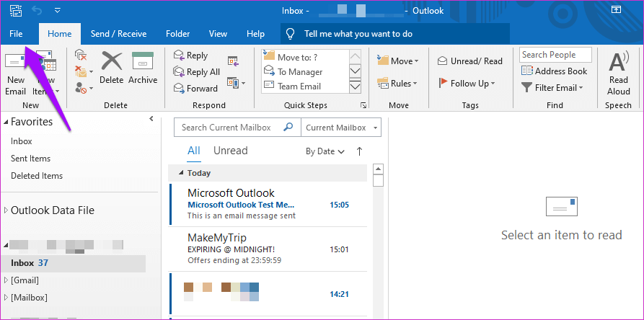Viewport: 644px width, 320px height.
Task: Open the Sent Items folder
Action: coord(30,159)
